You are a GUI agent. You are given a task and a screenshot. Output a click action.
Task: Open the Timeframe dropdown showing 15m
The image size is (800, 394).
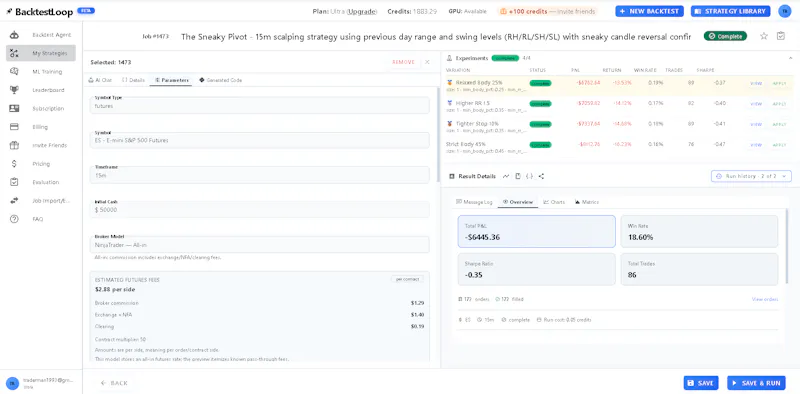(260, 175)
